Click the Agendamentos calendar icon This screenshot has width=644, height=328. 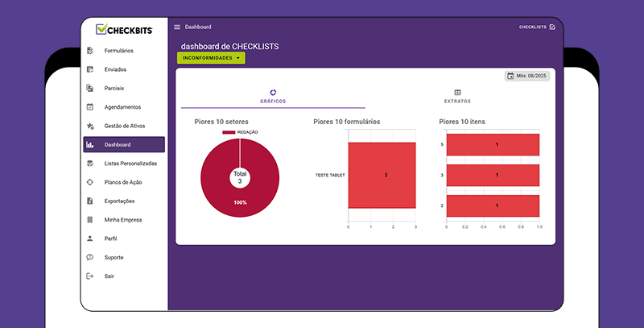(90, 107)
